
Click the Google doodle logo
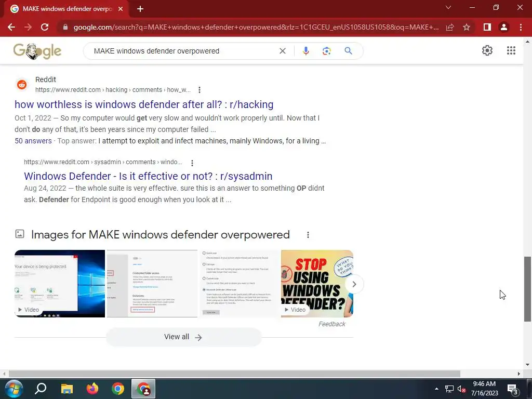tap(37, 51)
